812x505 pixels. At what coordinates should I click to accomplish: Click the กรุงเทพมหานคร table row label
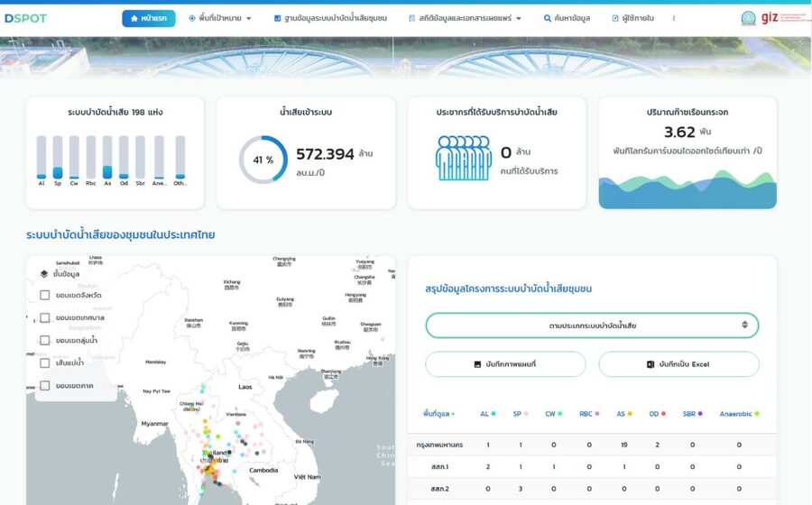[x=439, y=445]
